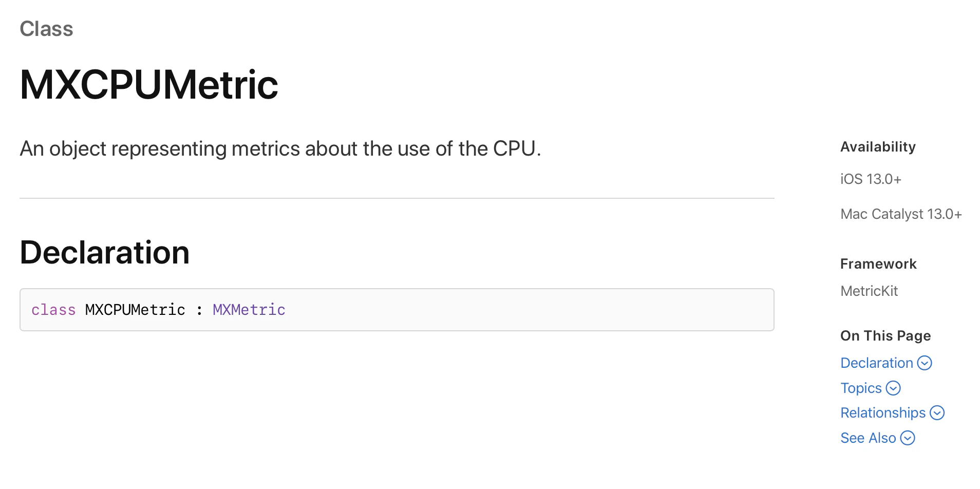
Task: Click the MXCPUMetric page title
Action: tap(149, 85)
